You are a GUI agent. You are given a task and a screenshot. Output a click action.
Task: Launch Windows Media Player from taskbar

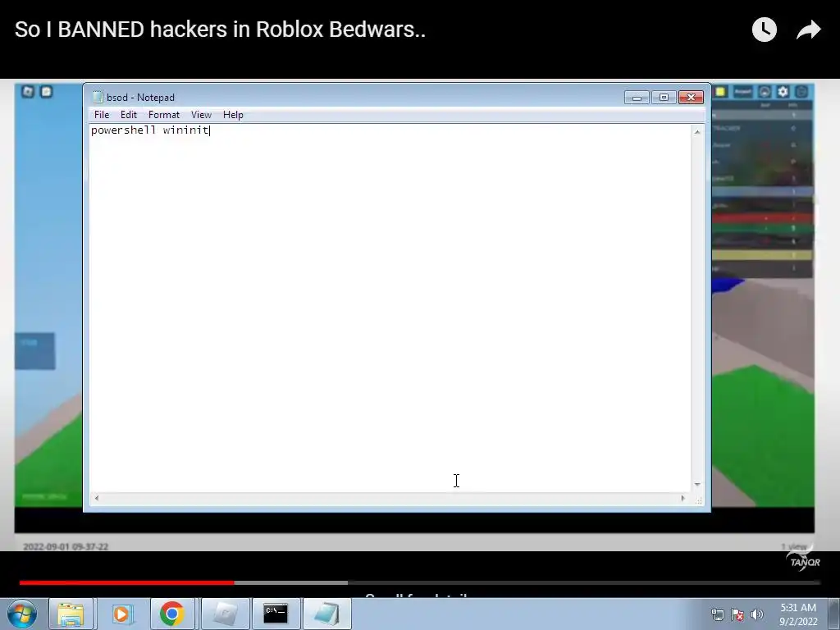[x=121, y=614]
